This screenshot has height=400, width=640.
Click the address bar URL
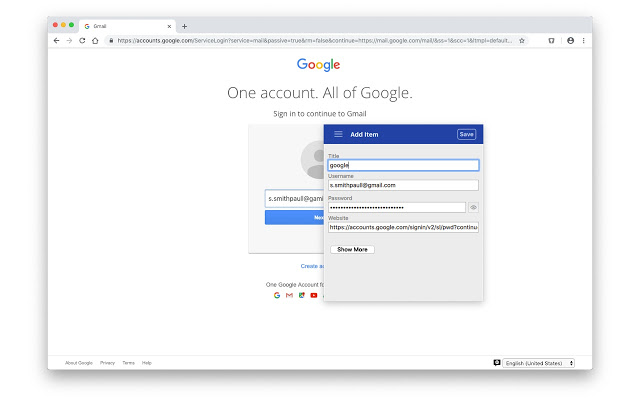click(x=314, y=40)
